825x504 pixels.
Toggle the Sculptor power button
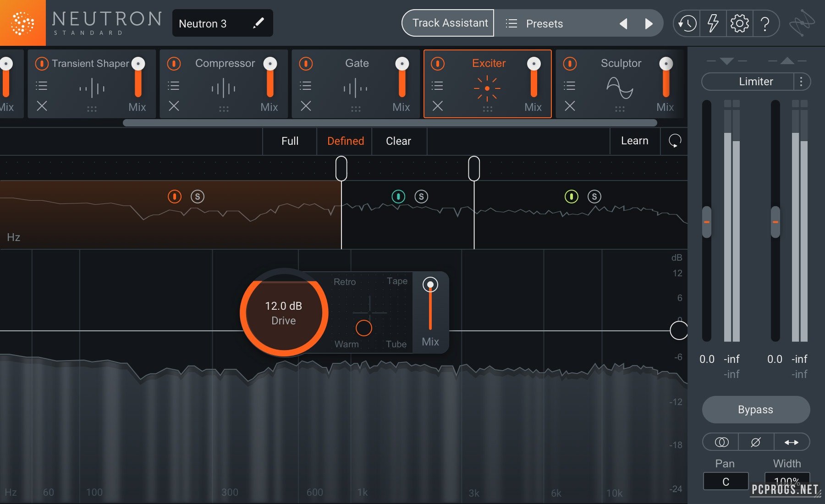[570, 63]
